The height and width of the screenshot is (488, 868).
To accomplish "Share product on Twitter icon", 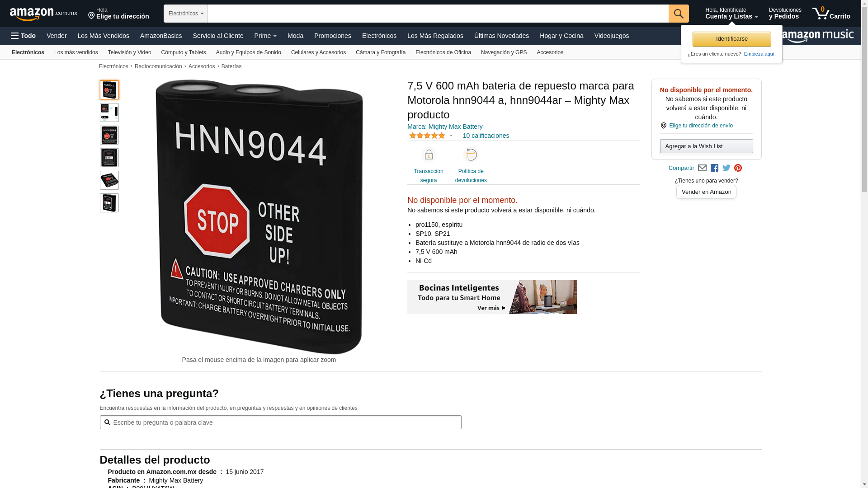I will tap(726, 168).
